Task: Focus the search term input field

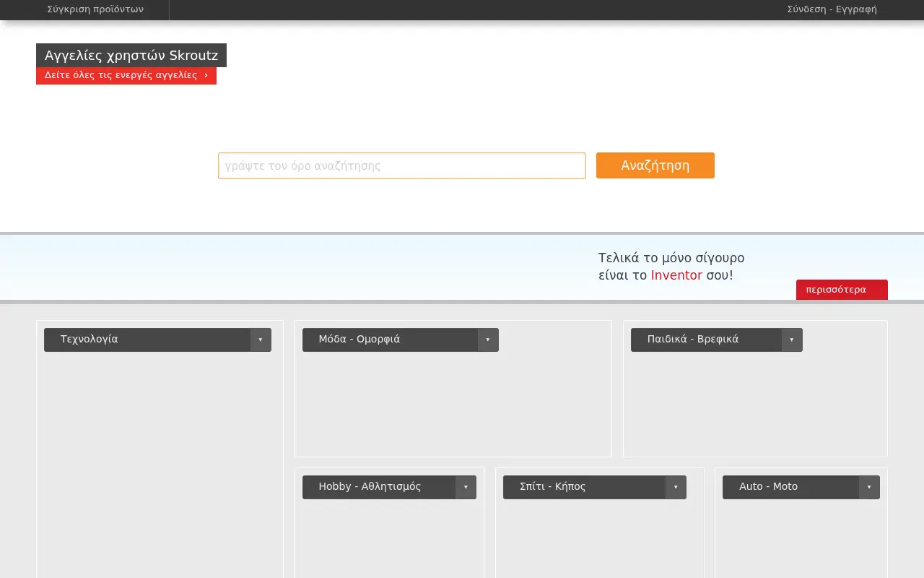Action: coord(402,165)
